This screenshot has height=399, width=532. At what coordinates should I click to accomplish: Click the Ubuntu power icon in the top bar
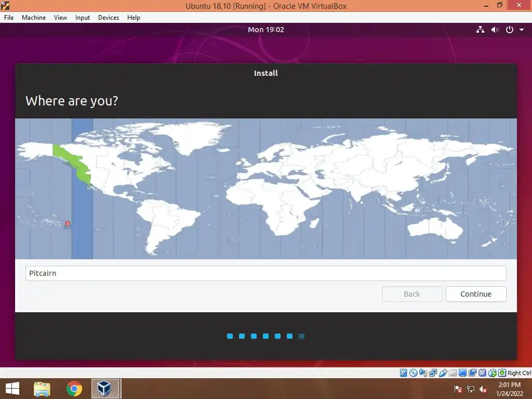pos(509,30)
